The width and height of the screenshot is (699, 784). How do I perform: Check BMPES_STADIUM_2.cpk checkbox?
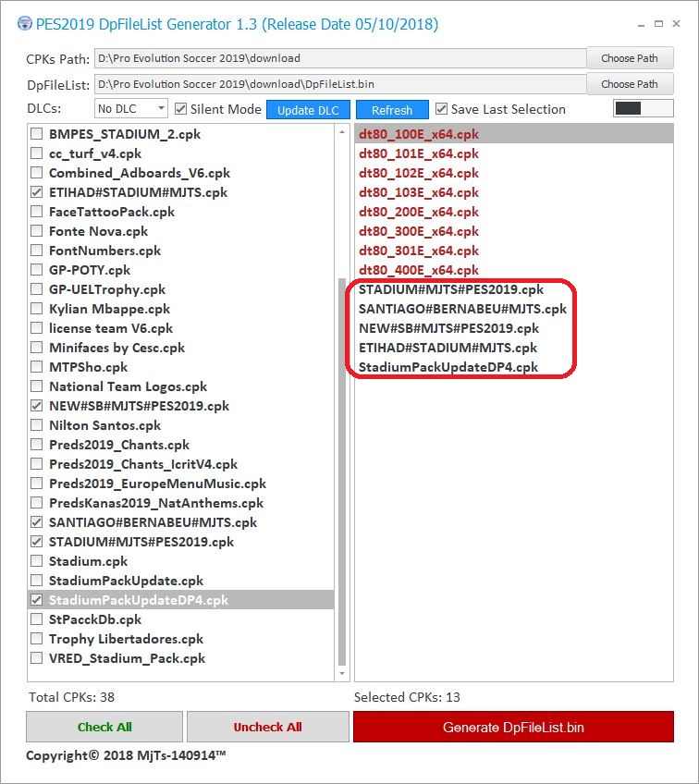click(x=36, y=134)
